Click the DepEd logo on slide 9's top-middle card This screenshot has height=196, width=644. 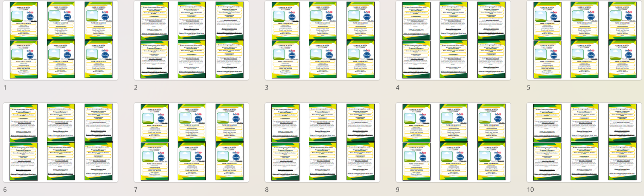coord(460,114)
